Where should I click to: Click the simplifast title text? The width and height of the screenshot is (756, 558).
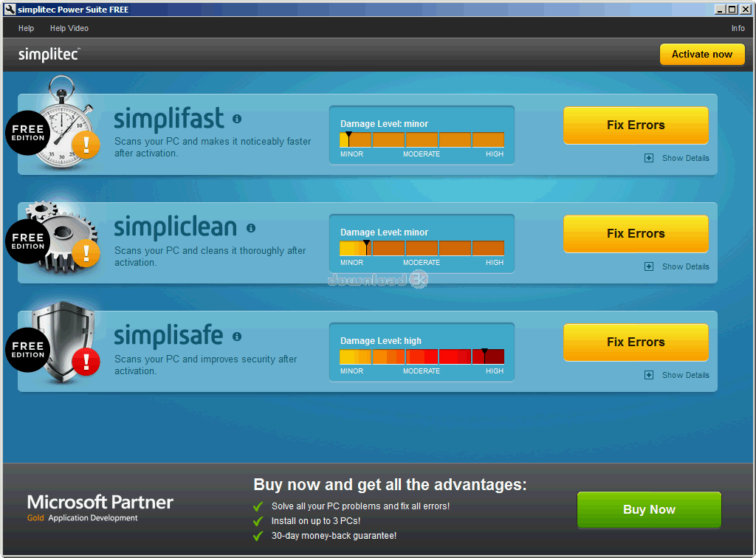point(169,119)
